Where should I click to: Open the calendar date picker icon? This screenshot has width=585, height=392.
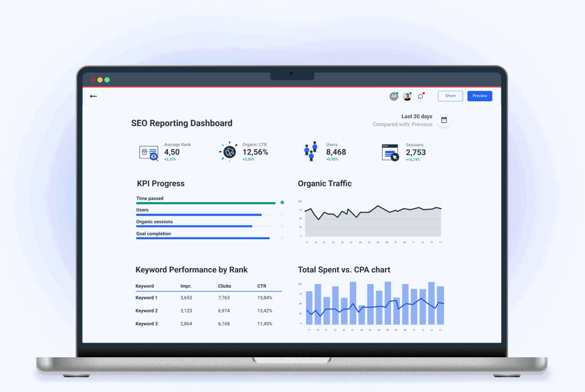point(443,120)
